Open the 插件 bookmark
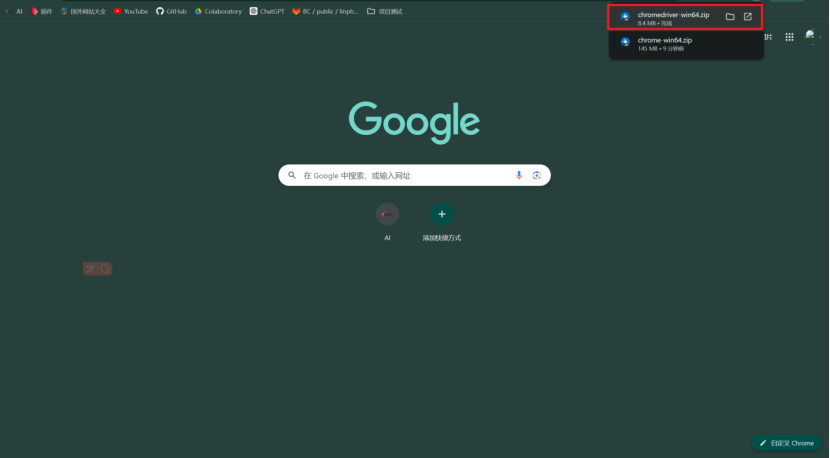830x458 pixels. pyautogui.click(x=41, y=11)
